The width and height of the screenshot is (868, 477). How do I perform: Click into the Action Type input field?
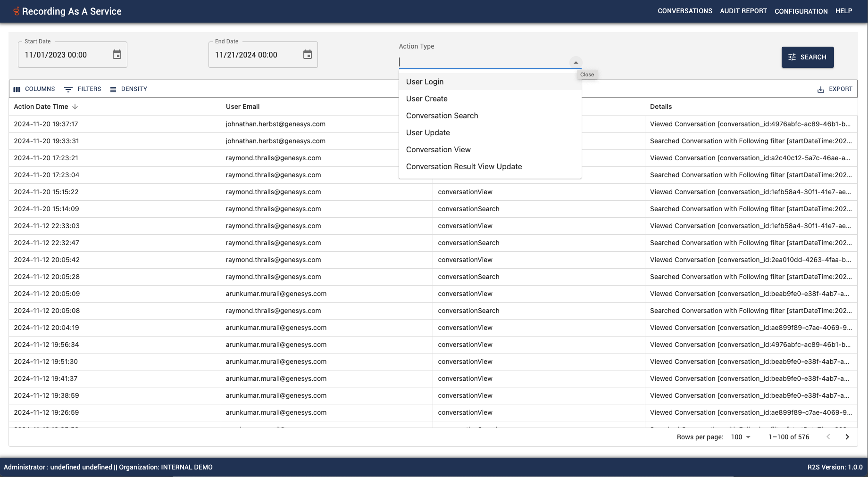pos(481,62)
